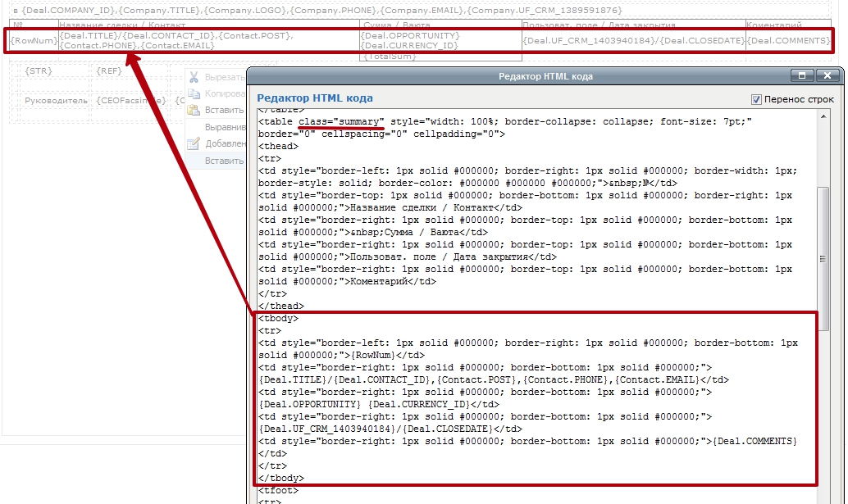Click the {REF} placeholder cell
The width and height of the screenshot is (848, 504).
coord(108,71)
